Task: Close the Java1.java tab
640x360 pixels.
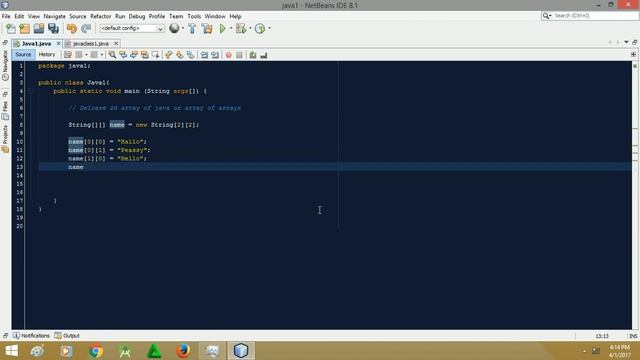Action: point(58,43)
